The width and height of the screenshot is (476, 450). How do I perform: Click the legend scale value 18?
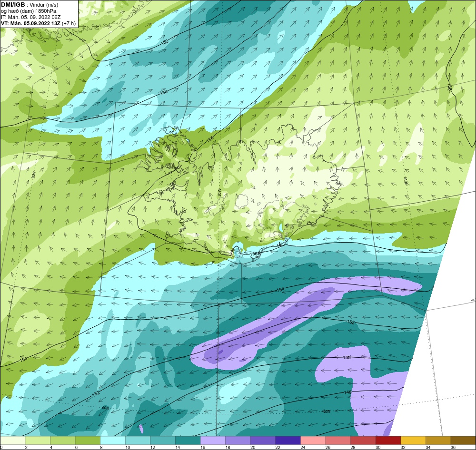click(x=228, y=447)
